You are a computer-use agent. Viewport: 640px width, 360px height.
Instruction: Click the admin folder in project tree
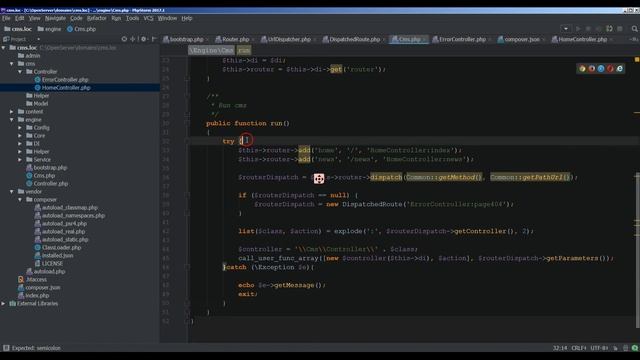coord(32,56)
